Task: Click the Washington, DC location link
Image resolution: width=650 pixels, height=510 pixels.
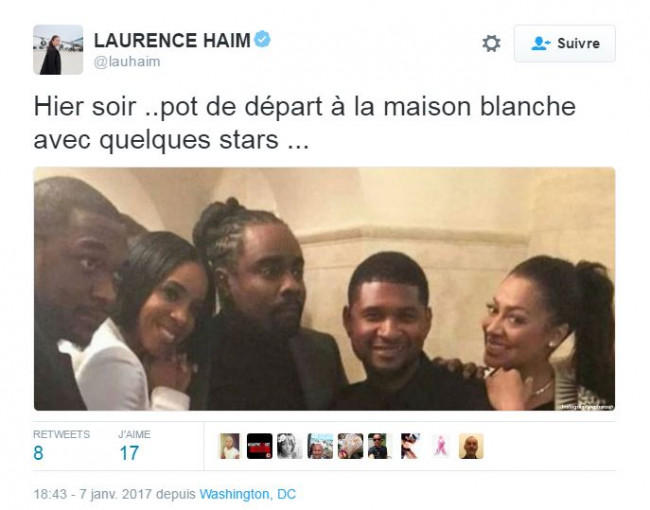Action: (247, 494)
